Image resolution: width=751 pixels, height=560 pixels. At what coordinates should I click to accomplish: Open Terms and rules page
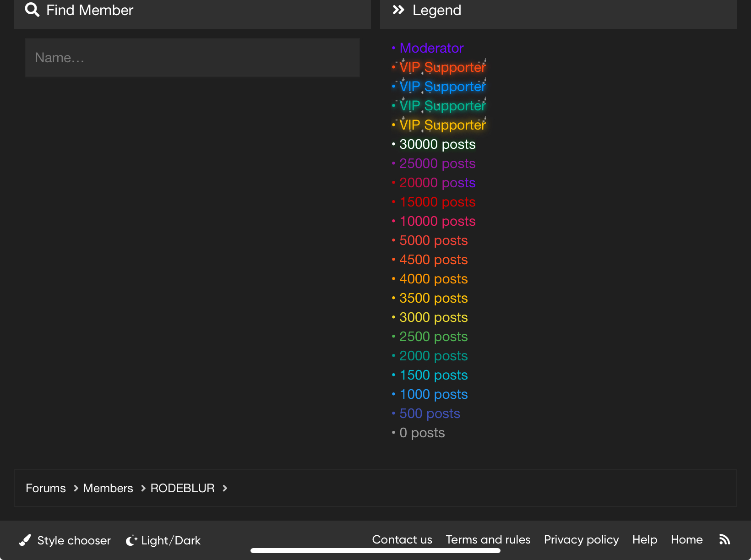click(x=488, y=540)
